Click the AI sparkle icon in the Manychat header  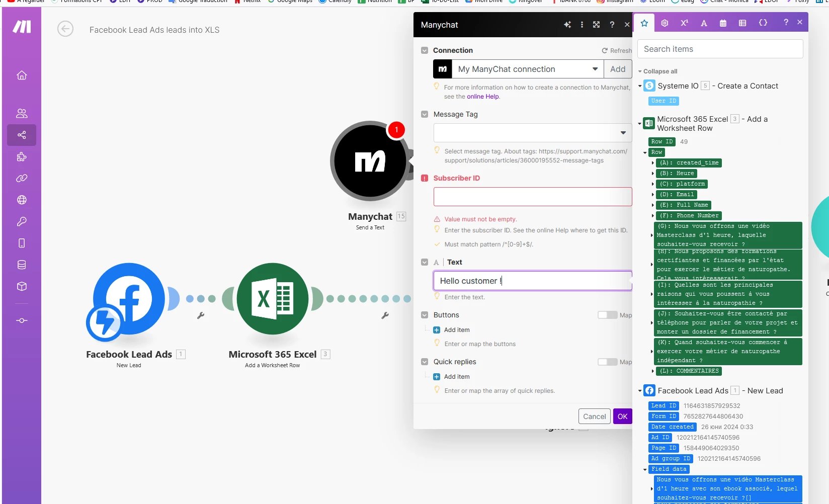[567, 25]
